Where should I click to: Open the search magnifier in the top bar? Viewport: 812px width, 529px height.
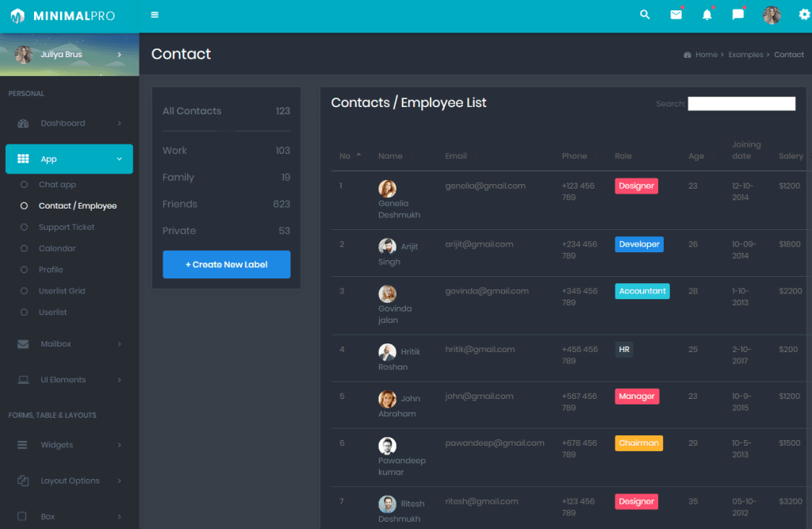click(x=644, y=14)
